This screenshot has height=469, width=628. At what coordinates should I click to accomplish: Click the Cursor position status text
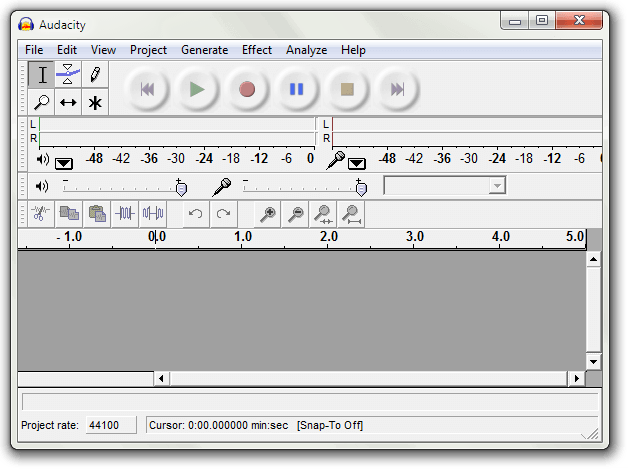tap(218, 425)
